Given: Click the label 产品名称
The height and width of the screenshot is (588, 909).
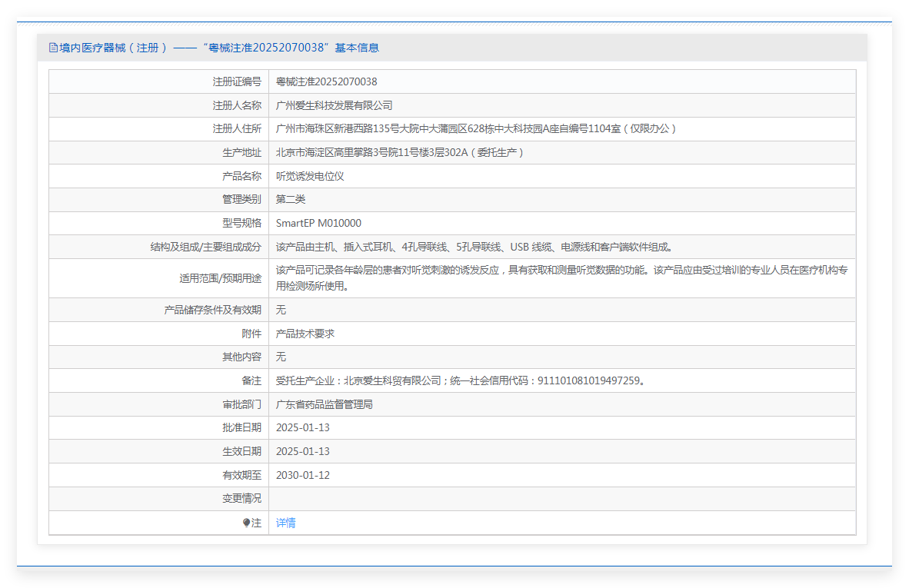Looking at the screenshot, I should (x=242, y=176).
